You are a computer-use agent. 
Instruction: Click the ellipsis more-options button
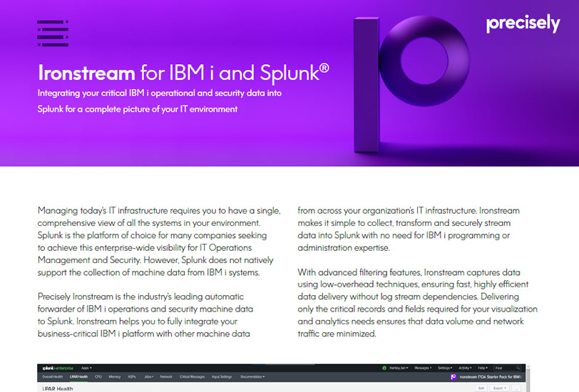(516, 388)
